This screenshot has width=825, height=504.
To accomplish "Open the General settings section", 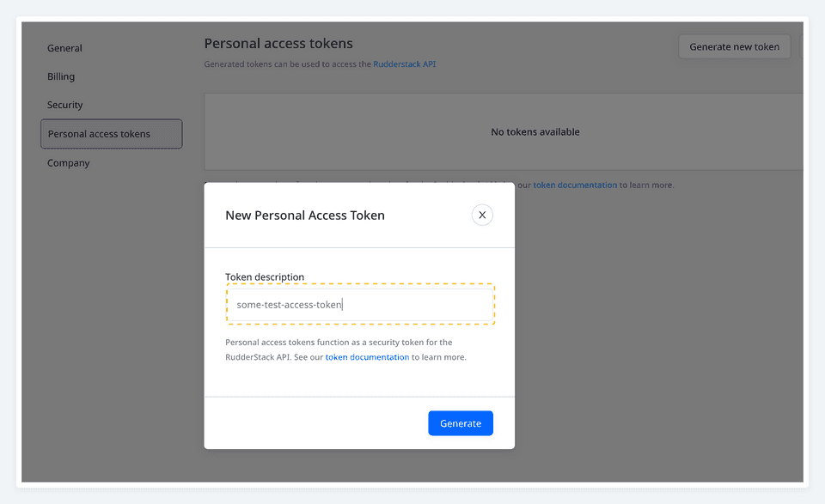I will (64, 48).
